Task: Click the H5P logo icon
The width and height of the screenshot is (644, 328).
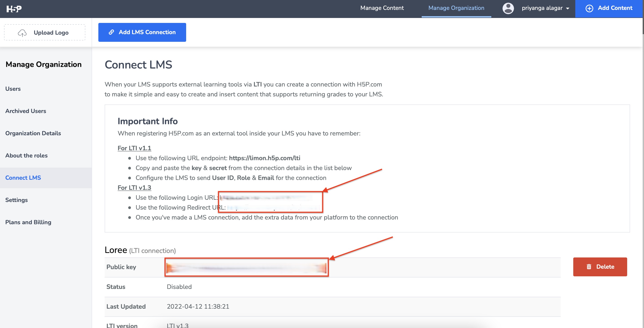Action: [14, 9]
